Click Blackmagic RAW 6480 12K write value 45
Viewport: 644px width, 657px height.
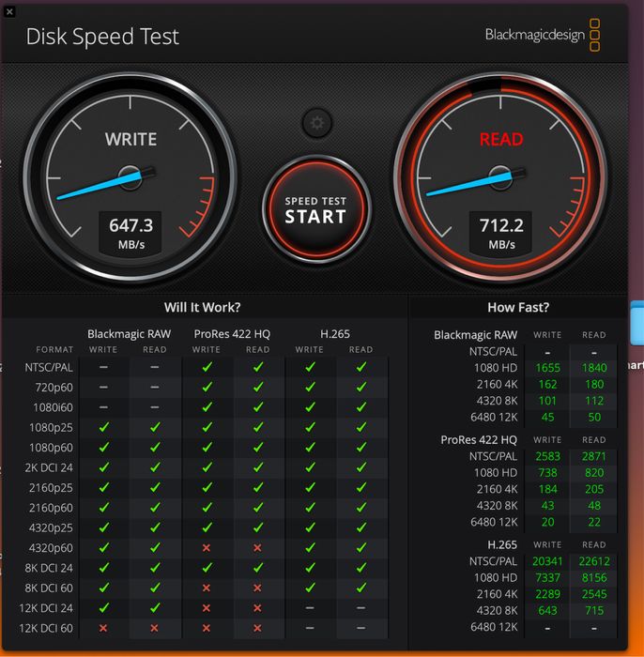[547, 418]
